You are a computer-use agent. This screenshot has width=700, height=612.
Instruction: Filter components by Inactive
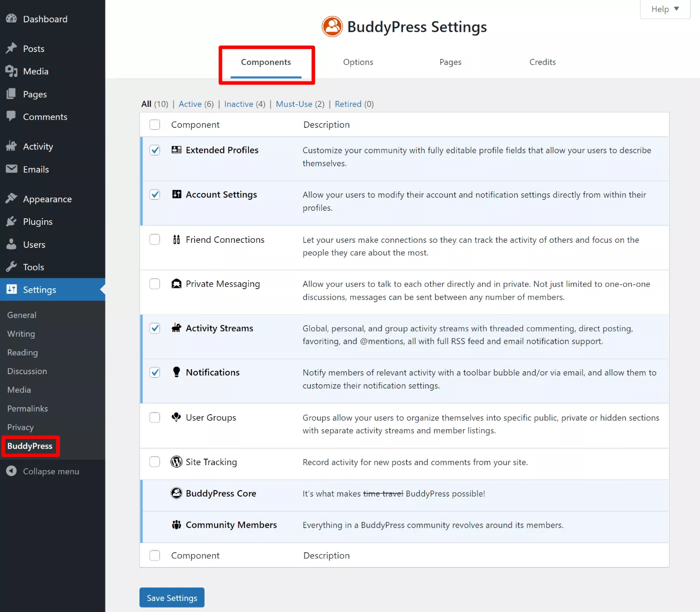(238, 104)
